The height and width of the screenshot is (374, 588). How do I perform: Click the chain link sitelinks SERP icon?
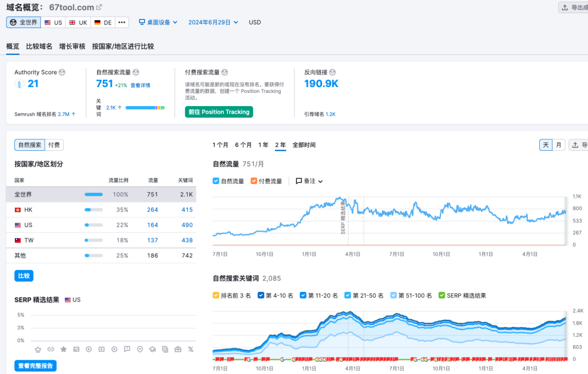point(51,349)
